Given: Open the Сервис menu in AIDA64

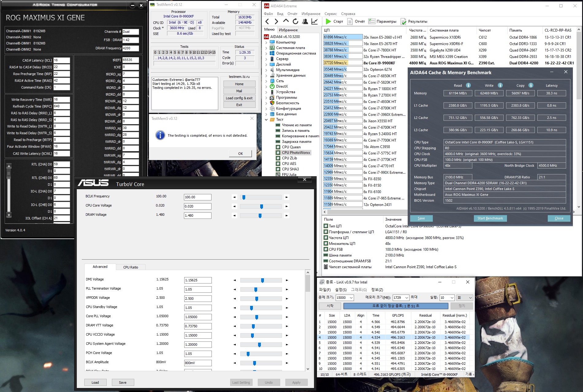Looking at the screenshot, I should pyautogui.click(x=331, y=14).
